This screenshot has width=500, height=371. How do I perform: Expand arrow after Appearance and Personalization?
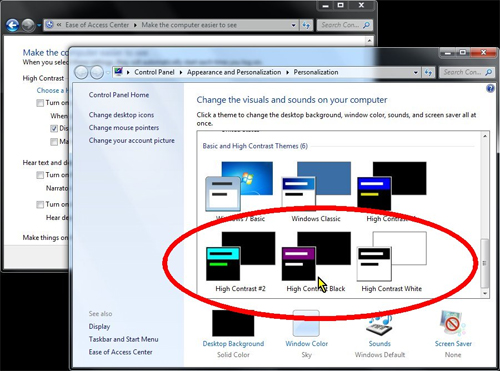coord(287,73)
